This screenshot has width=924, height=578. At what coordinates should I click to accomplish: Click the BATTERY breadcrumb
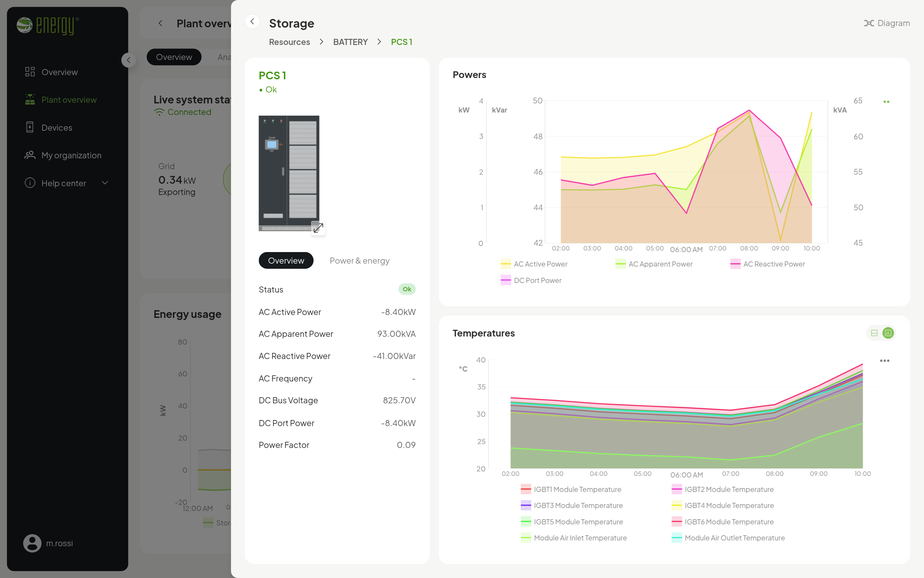point(350,42)
